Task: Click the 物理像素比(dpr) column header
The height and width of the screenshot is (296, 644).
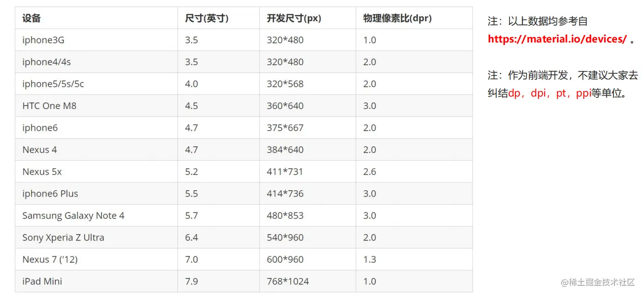Action: pos(397,18)
